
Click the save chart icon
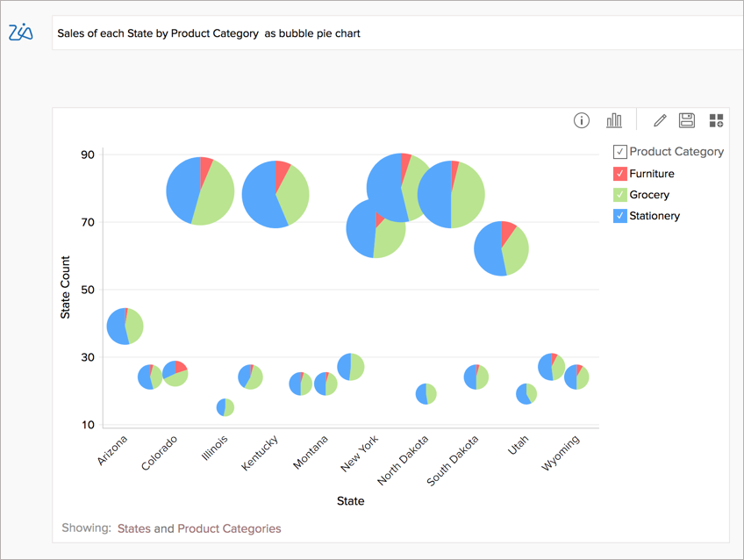pos(686,119)
